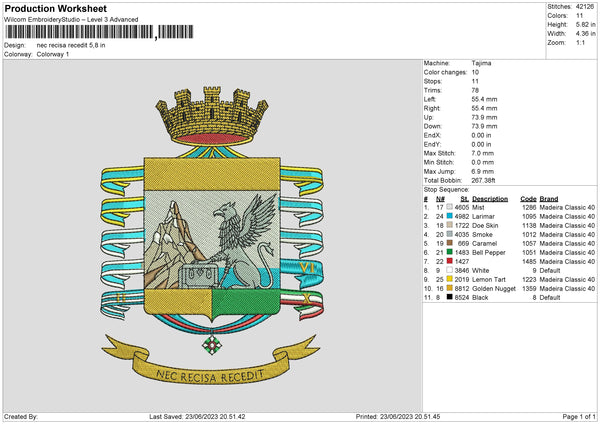
Task: Click the Brand column header
Action: pos(549,199)
